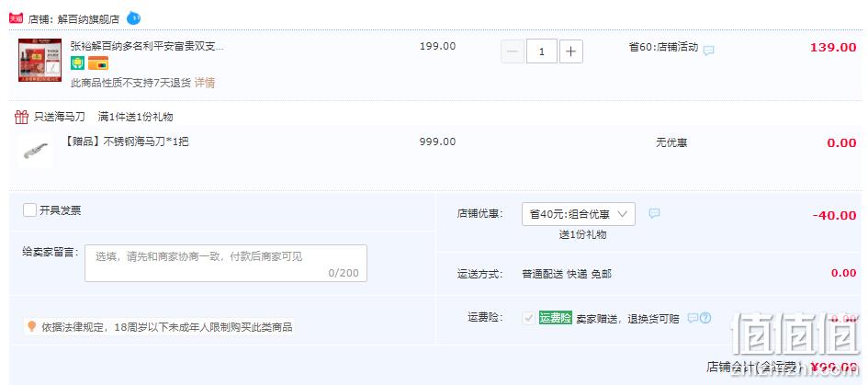Click the 省60:店铺活动 promotion text

(x=663, y=47)
